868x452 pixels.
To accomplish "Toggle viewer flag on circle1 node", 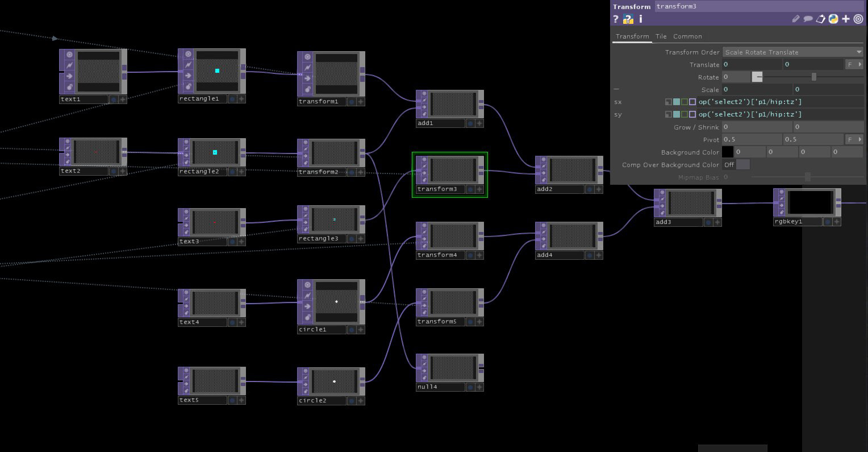I will 307,285.
